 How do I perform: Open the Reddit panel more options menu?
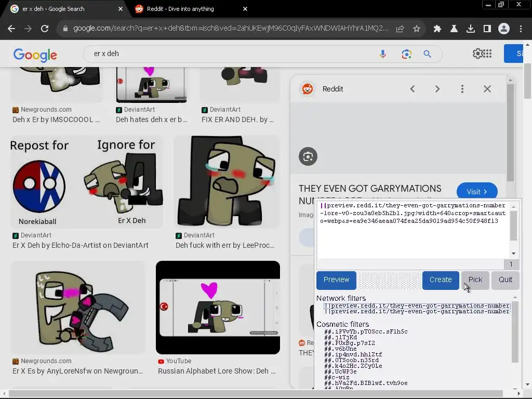coord(462,89)
